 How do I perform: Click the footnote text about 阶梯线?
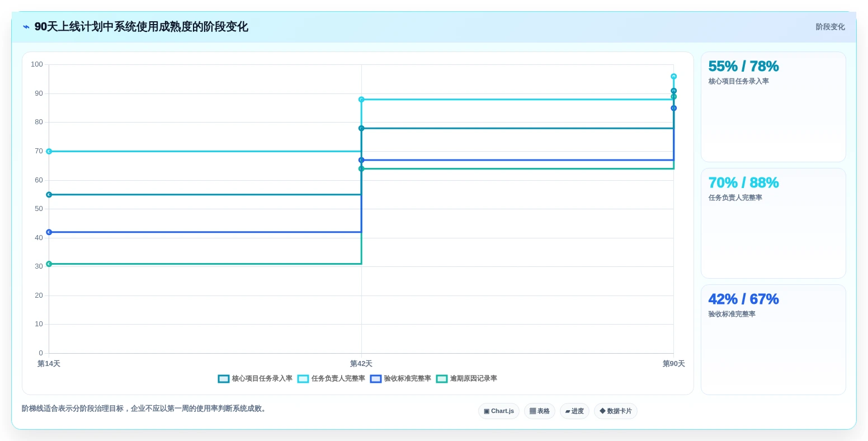pyautogui.click(x=145, y=409)
